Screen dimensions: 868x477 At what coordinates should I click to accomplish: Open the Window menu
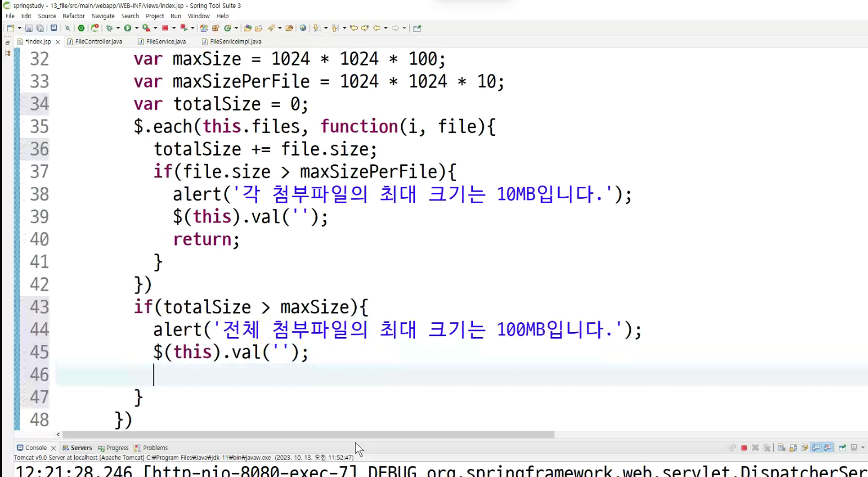pyautogui.click(x=199, y=16)
